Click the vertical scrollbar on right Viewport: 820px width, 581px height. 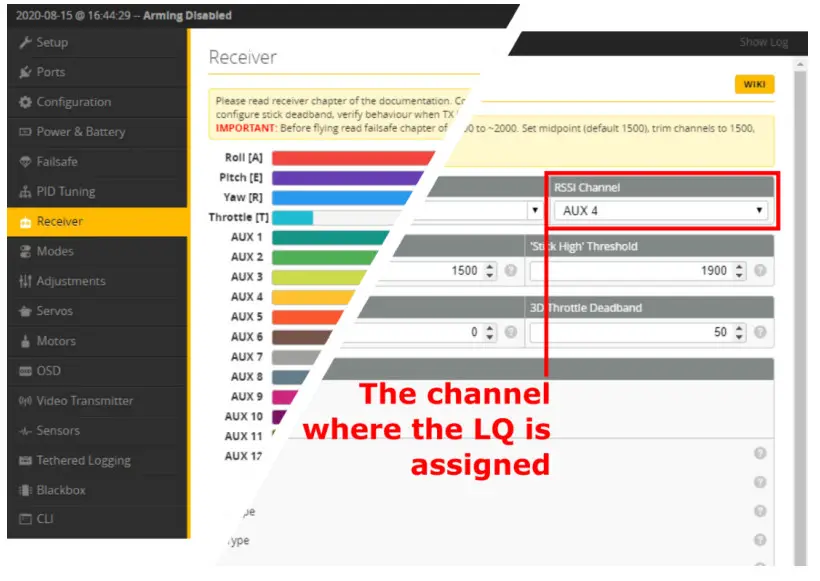click(x=800, y=314)
